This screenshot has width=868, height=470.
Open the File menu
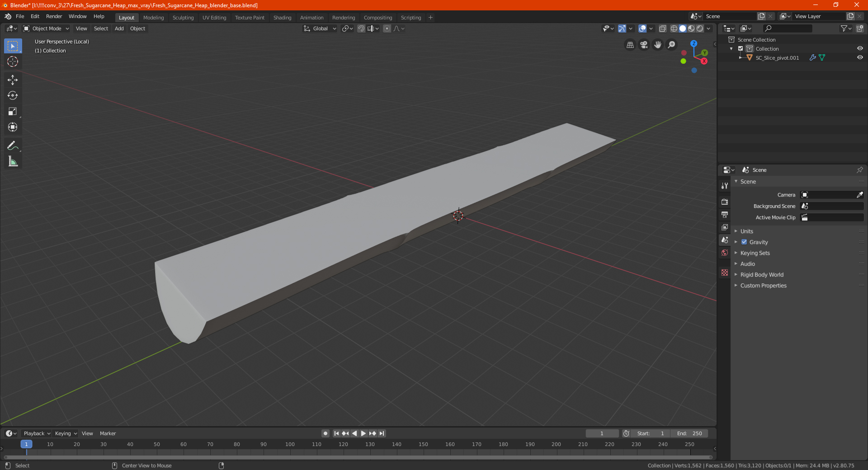(x=20, y=16)
